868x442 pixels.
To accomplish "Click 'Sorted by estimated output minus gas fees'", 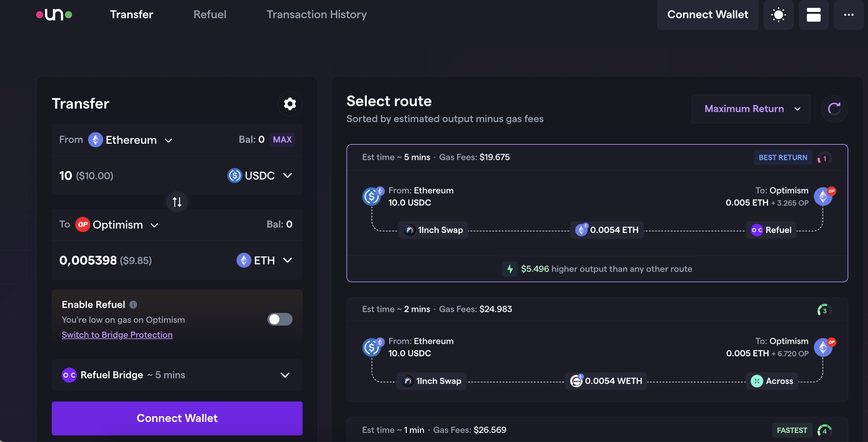I will pos(445,119).
